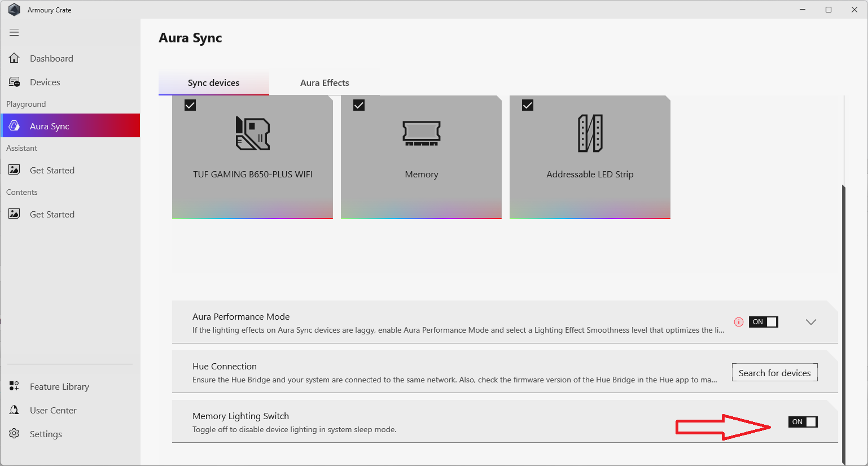
Task: Toggle off Memory Lighting Switch
Action: [803, 422]
